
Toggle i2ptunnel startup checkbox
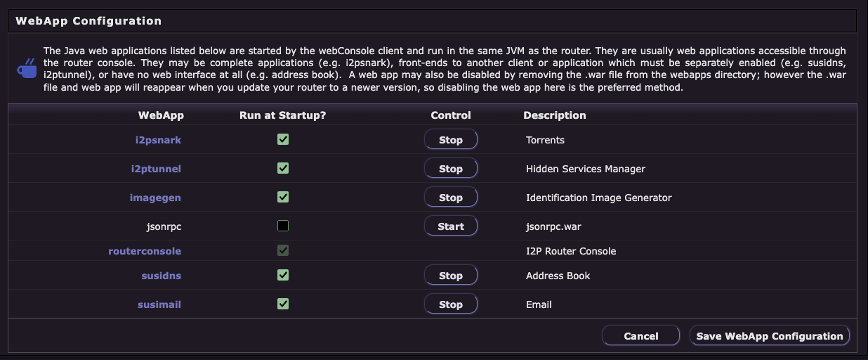point(283,168)
